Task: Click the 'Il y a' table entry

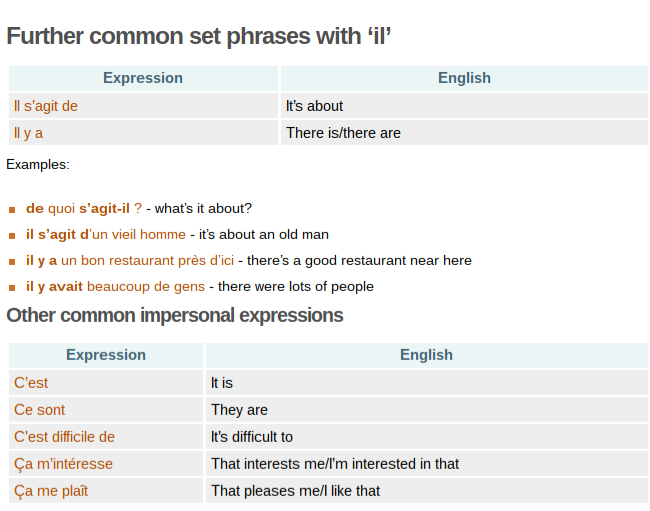Action: [x=28, y=133]
